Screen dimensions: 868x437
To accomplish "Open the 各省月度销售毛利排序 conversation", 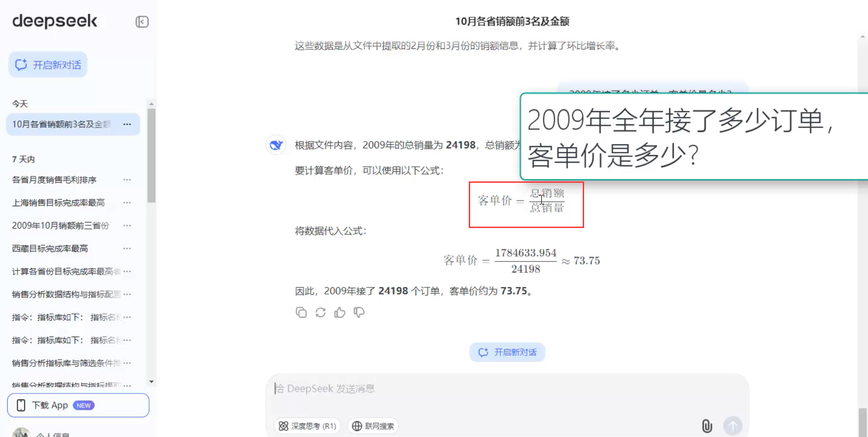I will [54, 180].
